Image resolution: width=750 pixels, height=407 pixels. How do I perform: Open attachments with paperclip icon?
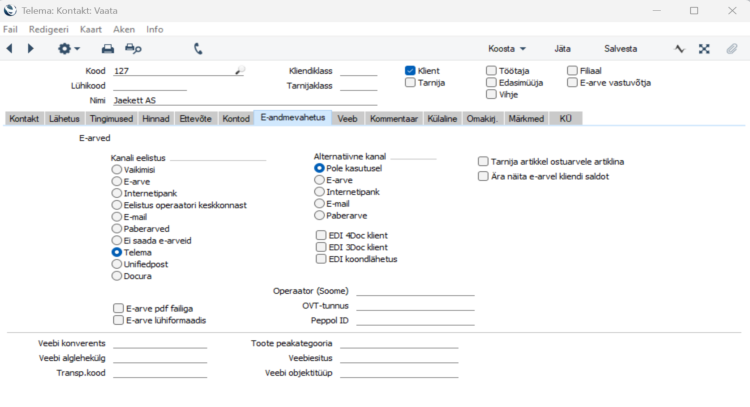pos(732,49)
